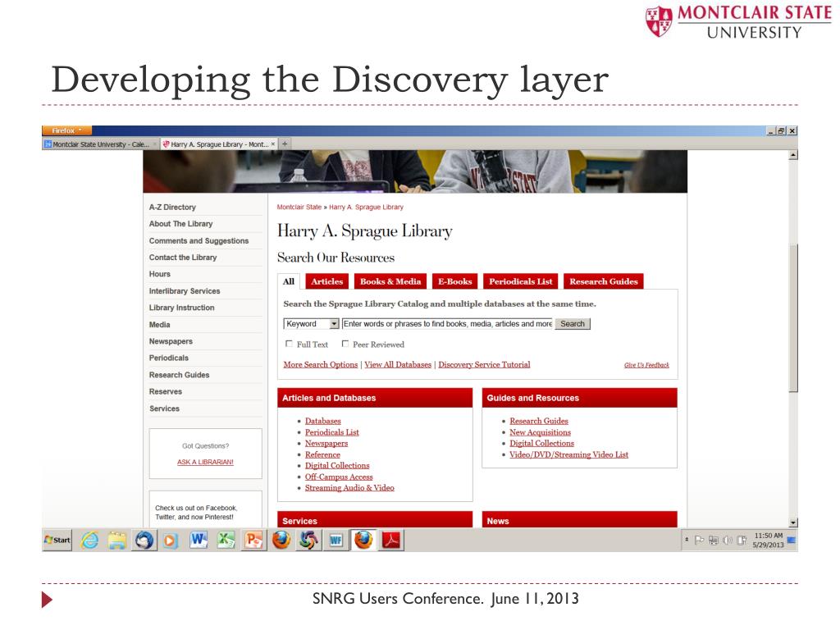Click the taskbar clock showing 11:50 AM
Viewport: 840px width, 630px height.
768,540
